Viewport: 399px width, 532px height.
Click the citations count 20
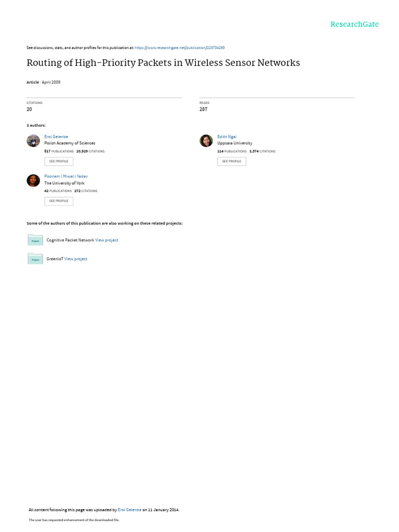[29, 109]
